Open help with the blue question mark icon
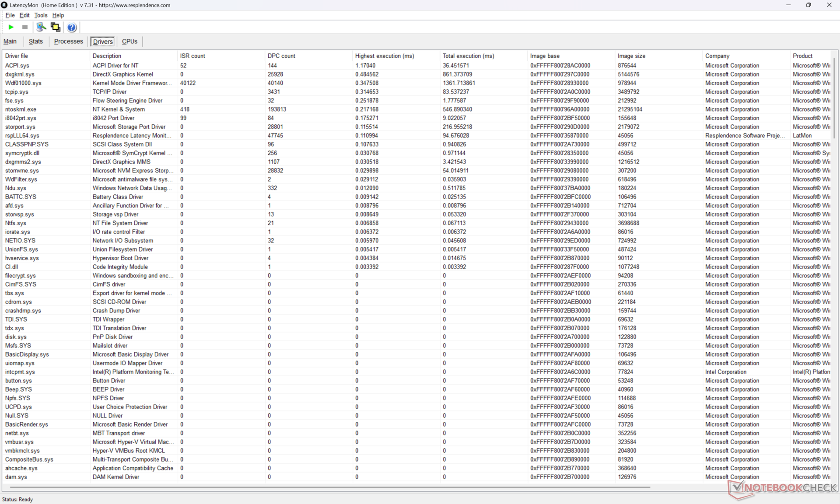The height and width of the screenshot is (504, 840). point(72,27)
